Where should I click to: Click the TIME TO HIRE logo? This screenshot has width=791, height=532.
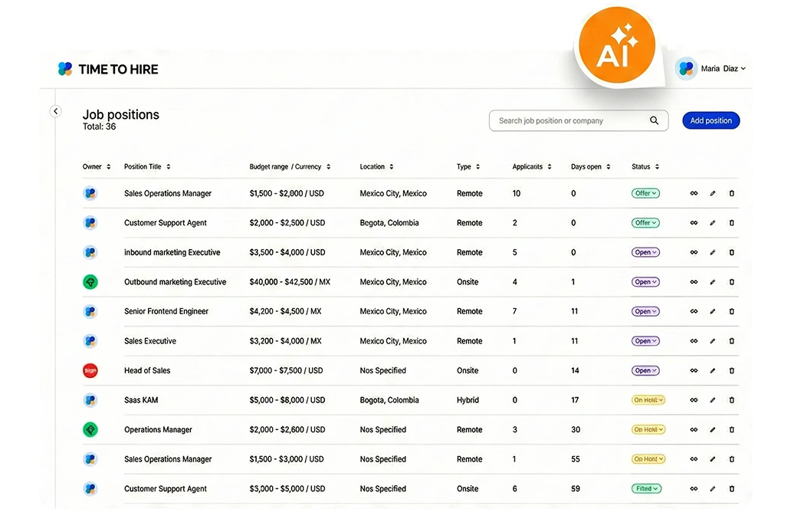[x=107, y=69]
